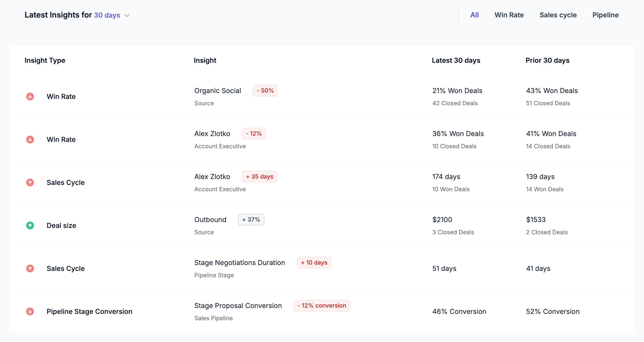Click the -50% badge on Organic Social
644x342 pixels.
click(x=265, y=90)
